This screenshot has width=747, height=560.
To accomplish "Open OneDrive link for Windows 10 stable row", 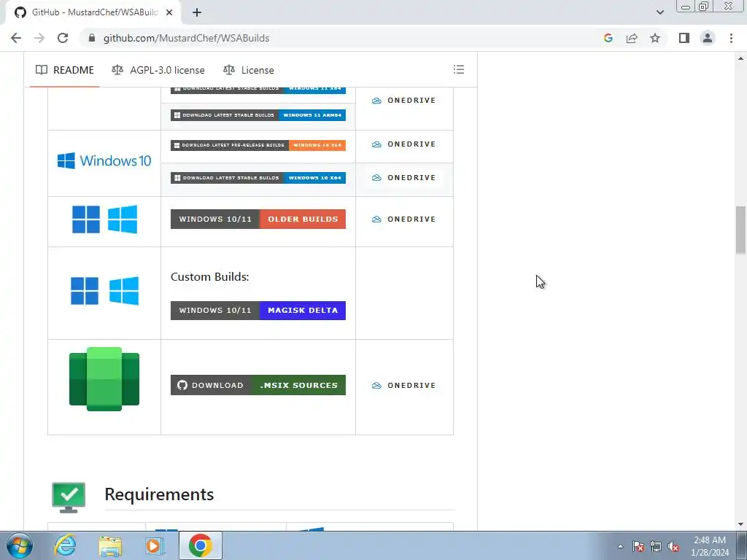I will click(404, 178).
